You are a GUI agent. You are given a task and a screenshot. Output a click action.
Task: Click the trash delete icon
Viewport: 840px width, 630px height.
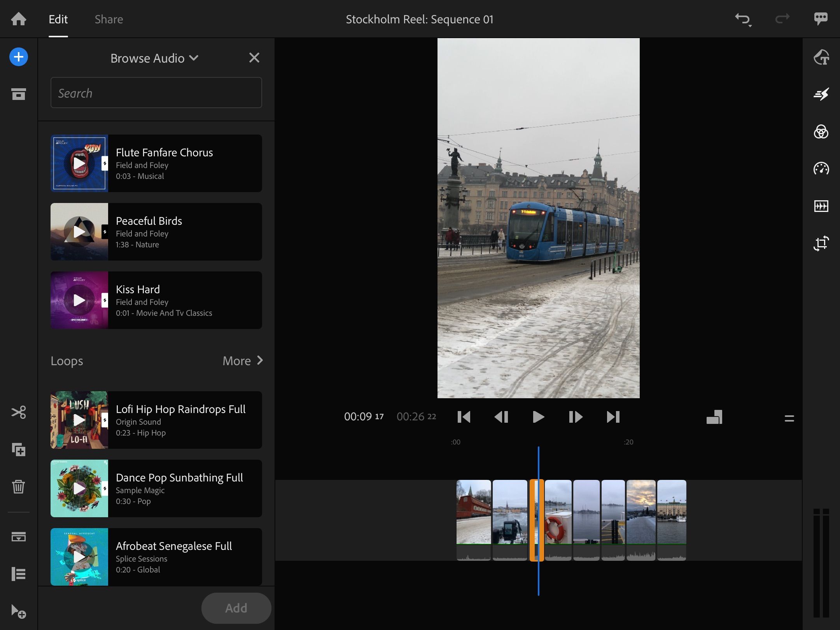coord(19,486)
